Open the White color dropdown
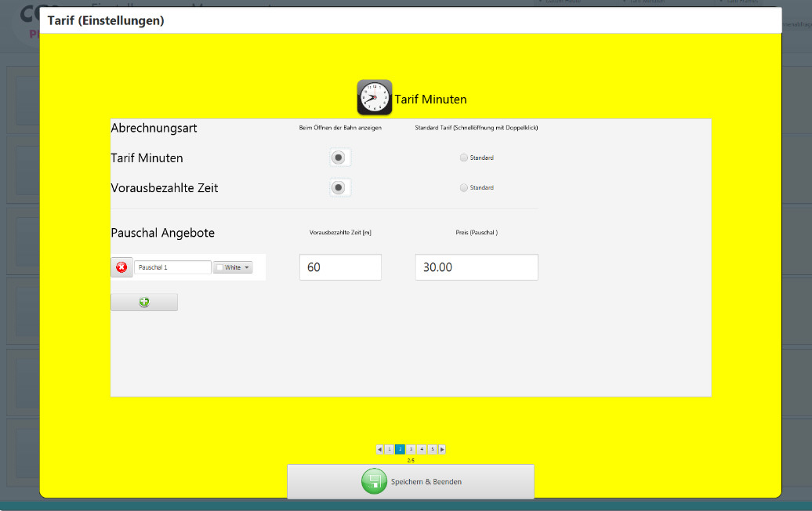812x511 pixels. tap(233, 268)
